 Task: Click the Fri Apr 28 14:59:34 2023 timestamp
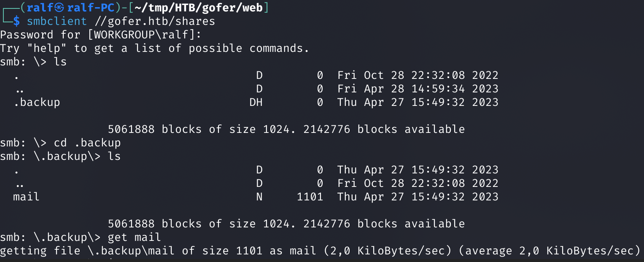[x=418, y=89]
